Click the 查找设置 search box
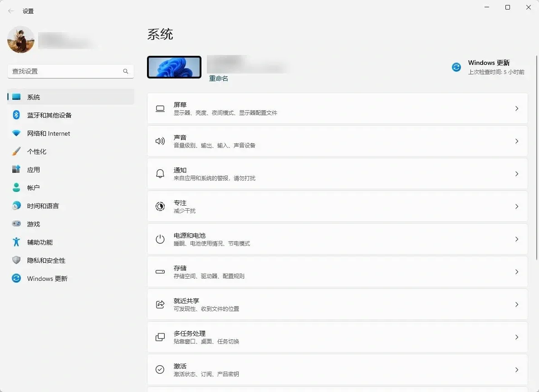This screenshot has height=392, width=539. click(x=70, y=71)
